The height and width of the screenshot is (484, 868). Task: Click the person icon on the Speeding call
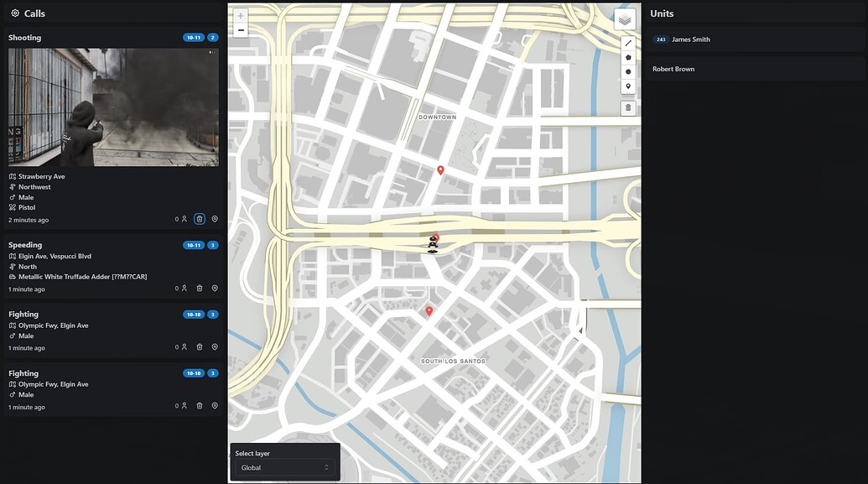click(x=184, y=287)
